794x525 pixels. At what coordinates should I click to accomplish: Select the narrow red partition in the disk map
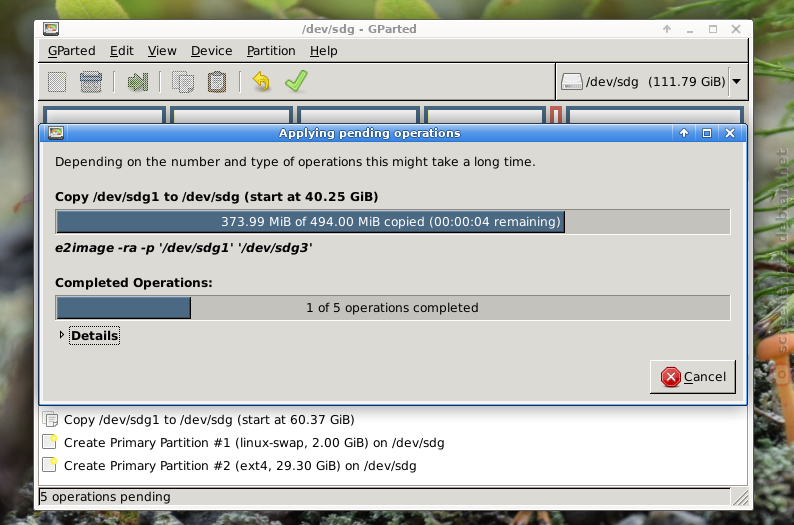click(x=555, y=115)
